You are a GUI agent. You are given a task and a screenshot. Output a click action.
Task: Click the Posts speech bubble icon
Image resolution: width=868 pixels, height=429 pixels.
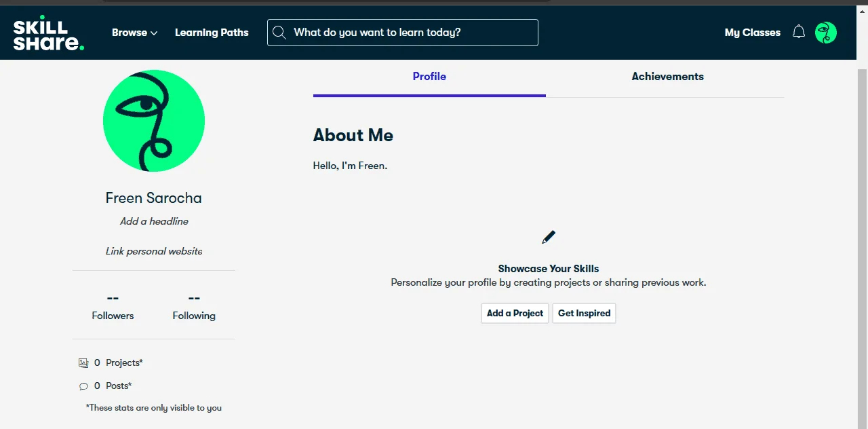(83, 386)
